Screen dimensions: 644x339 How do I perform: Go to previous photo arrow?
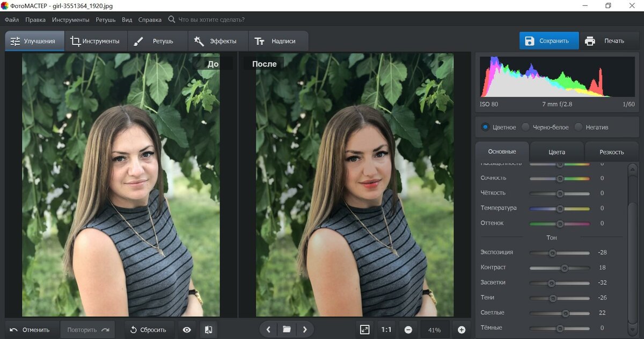pyautogui.click(x=268, y=329)
